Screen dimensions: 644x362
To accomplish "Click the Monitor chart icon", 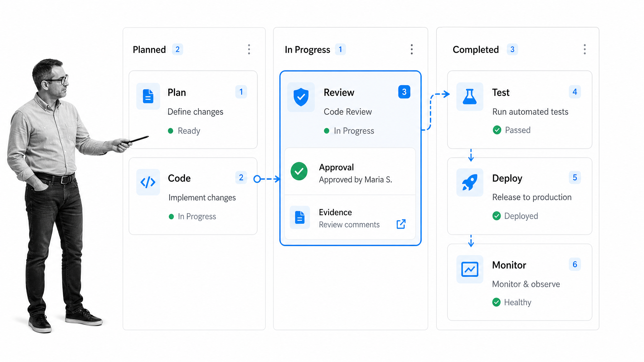I will pyautogui.click(x=470, y=269).
